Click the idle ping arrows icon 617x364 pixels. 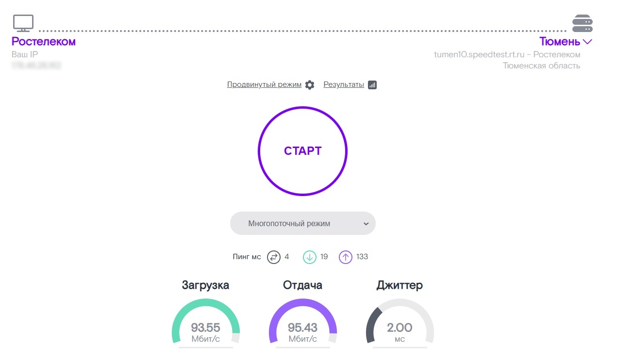[x=274, y=257]
